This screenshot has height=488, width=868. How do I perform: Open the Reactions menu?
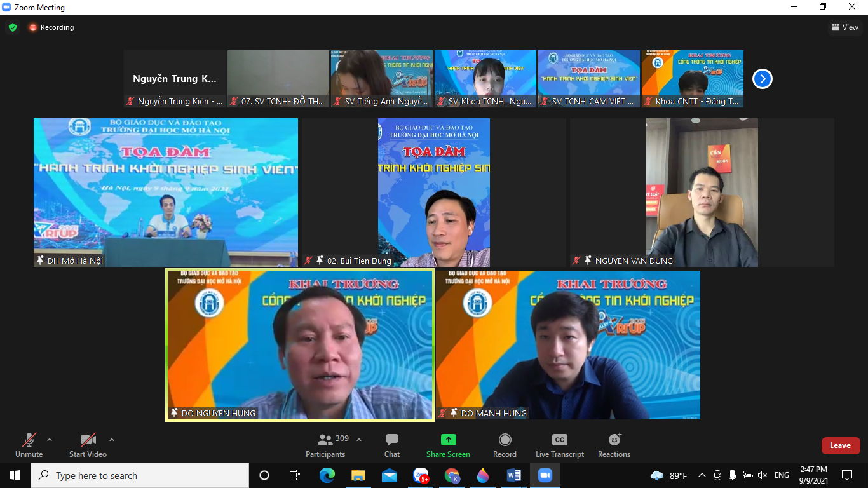[614, 445]
